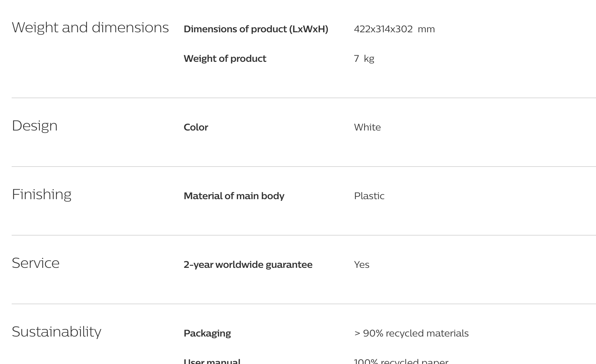Click the "Packaging" specification label
The image size is (596, 364).
point(207,333)
